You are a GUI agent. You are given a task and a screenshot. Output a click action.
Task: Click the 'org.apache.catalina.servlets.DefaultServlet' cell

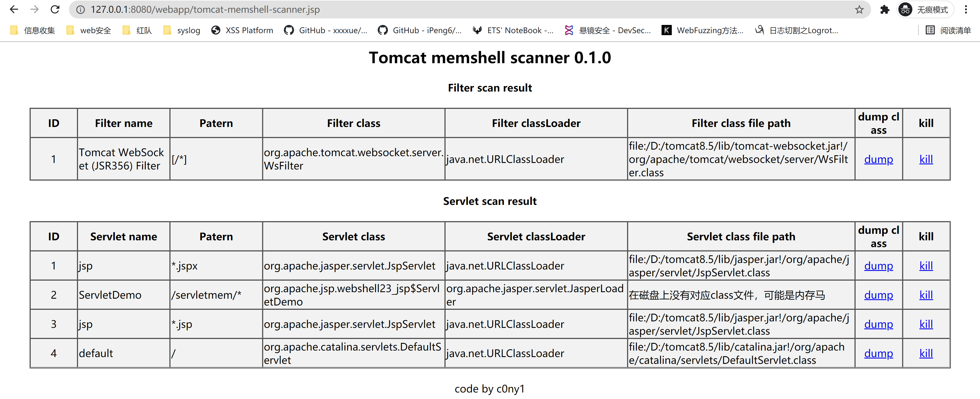[353, 353]
